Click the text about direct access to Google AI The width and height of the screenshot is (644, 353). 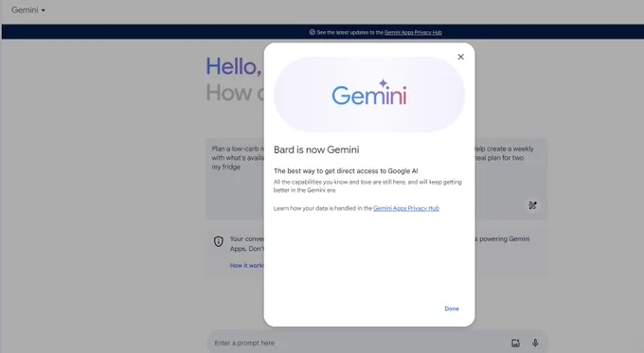346,170
